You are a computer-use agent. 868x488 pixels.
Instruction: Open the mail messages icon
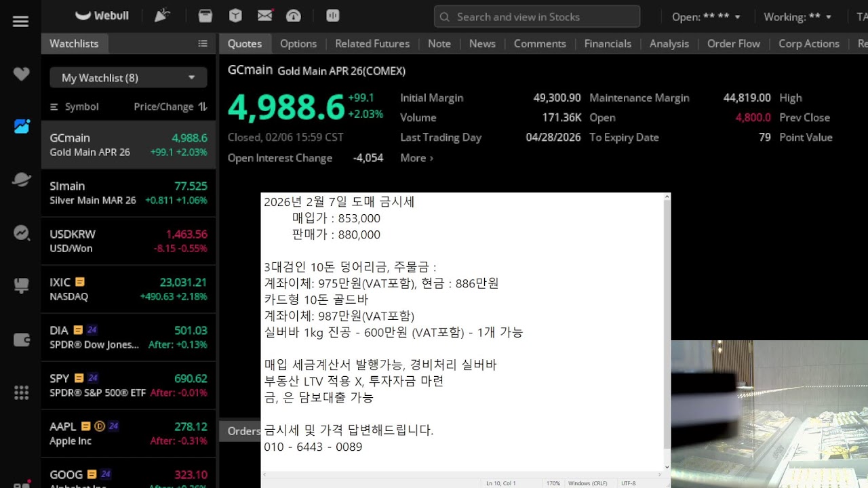pos(265,16)
